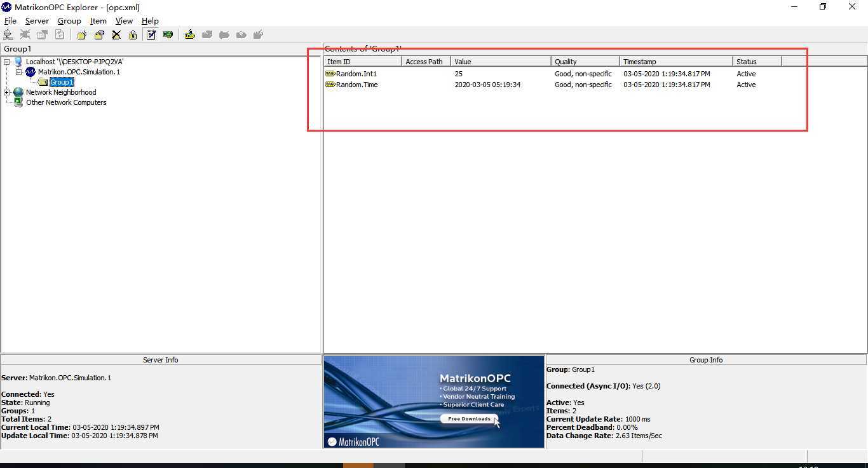
Task: Click the Add Items yellow tag icon
Action: coord(190,35)
